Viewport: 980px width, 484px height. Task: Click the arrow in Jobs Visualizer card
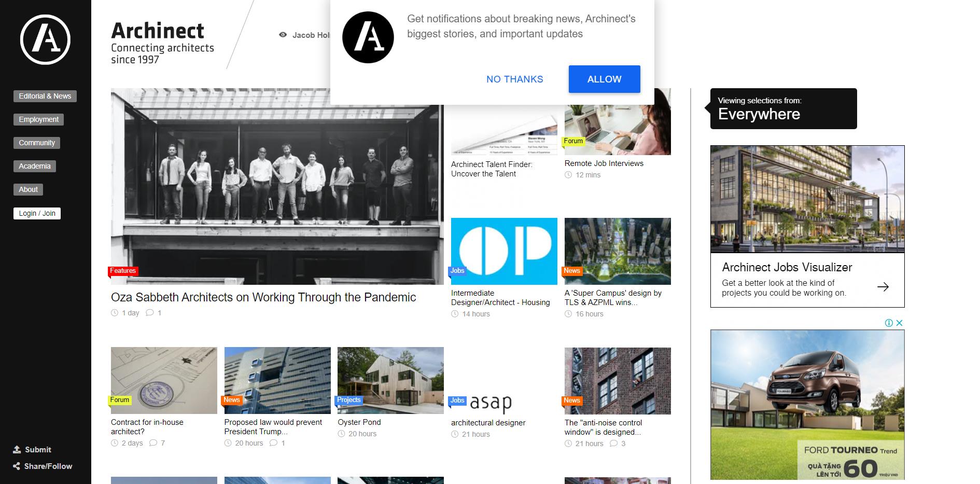point(883,287)
